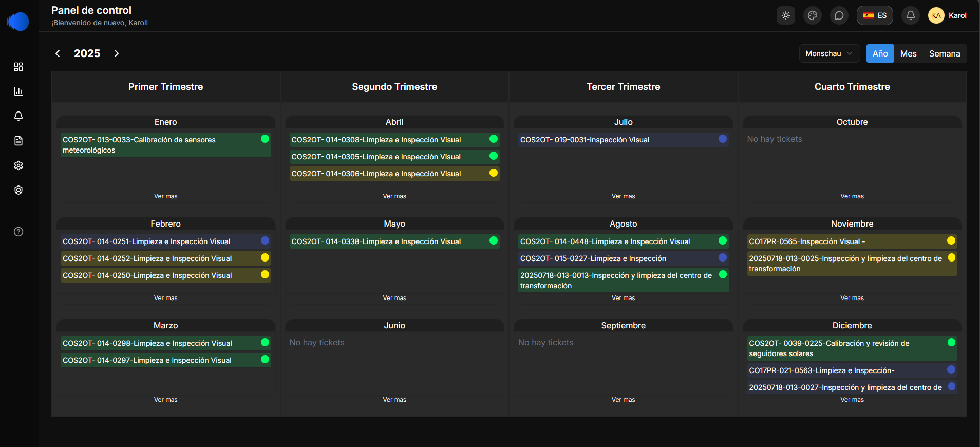The width and height of the screenshot is (980, 447).
Task: Click the sidebar bell alerts icon
Action: click(18, 116)
